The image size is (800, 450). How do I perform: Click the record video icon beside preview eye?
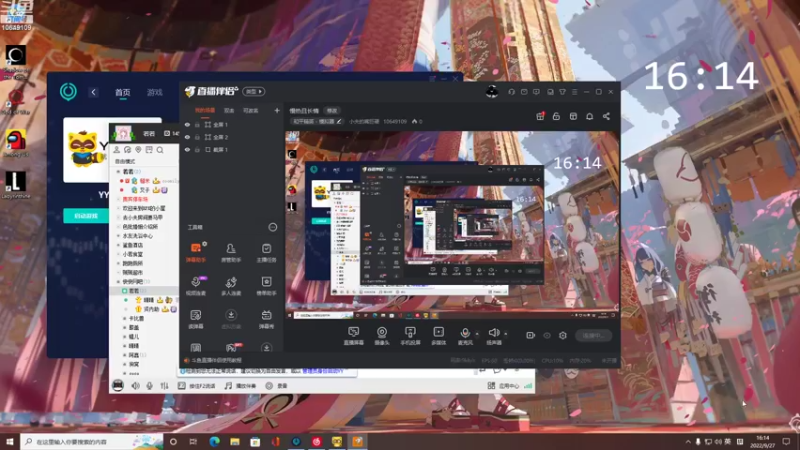(531, 335)
